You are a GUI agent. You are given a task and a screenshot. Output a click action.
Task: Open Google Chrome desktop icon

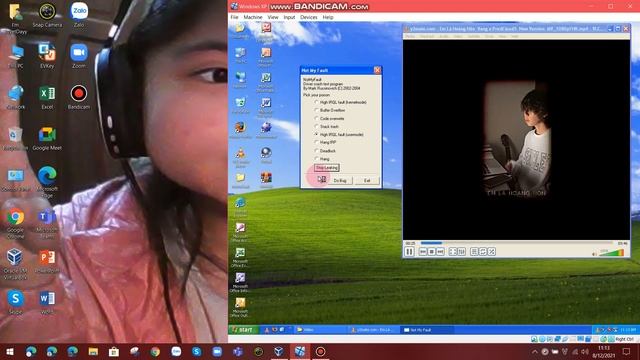tap(16, 223)
